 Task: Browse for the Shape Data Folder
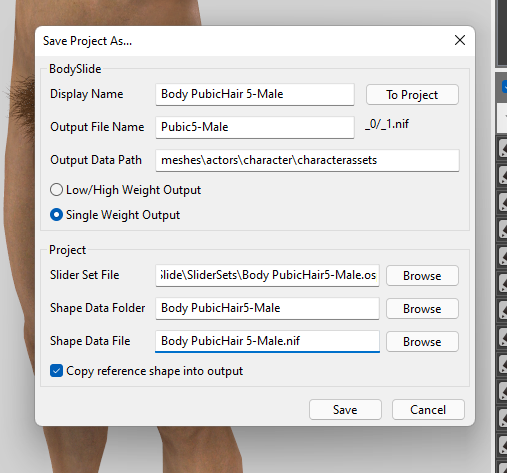pos(422,309)
